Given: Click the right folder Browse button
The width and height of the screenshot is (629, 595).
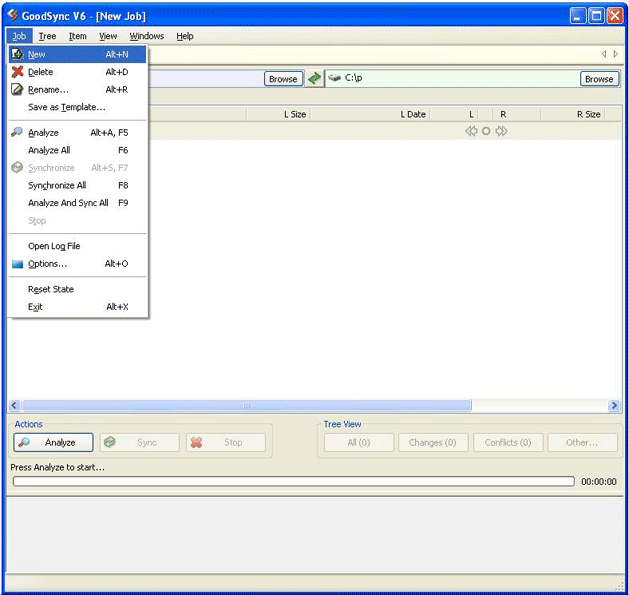Looking at the screenshot, I should pos(599,79).
